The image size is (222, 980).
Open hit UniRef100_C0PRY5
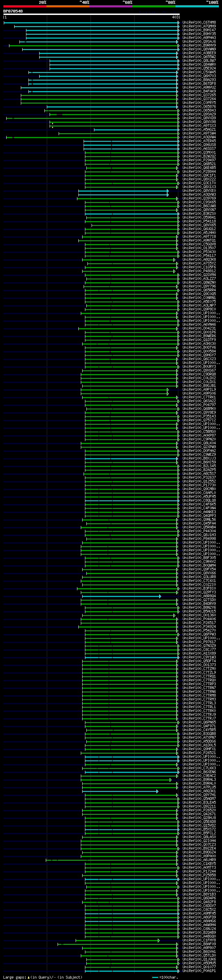tap(199, 103)
